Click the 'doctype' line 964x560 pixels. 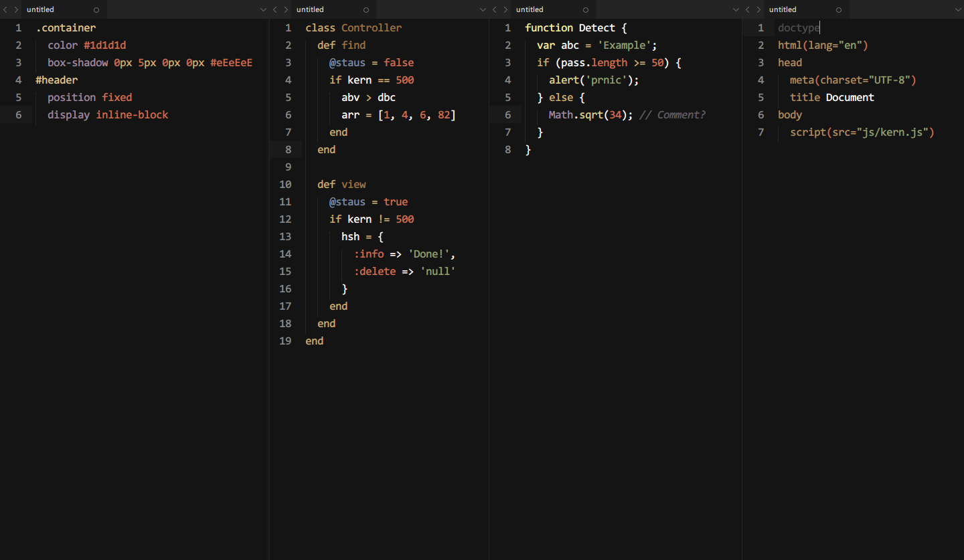pyautogui.click(x=799, y=28)
